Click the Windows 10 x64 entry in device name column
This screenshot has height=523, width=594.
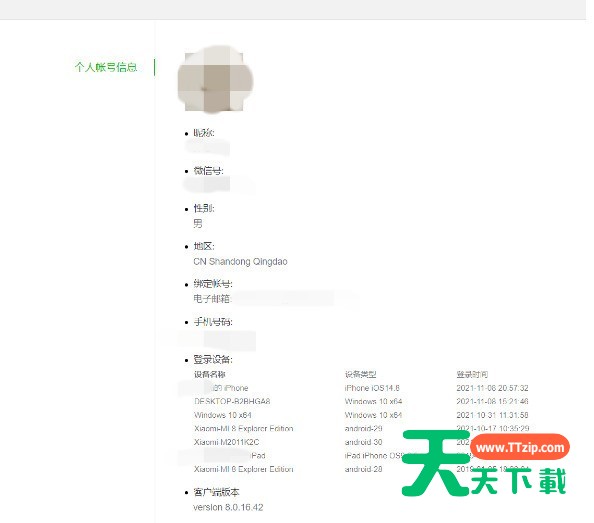click(223, 415)
